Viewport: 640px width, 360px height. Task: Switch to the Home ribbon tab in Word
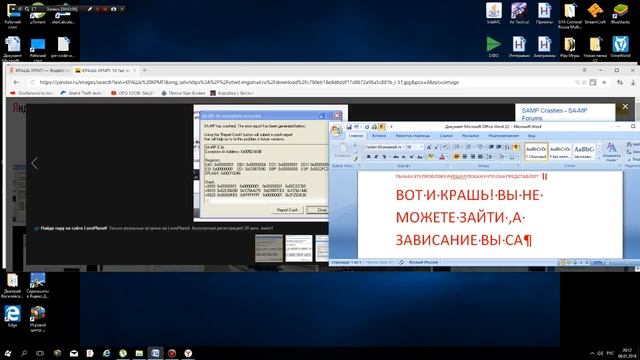pos(356,136)
